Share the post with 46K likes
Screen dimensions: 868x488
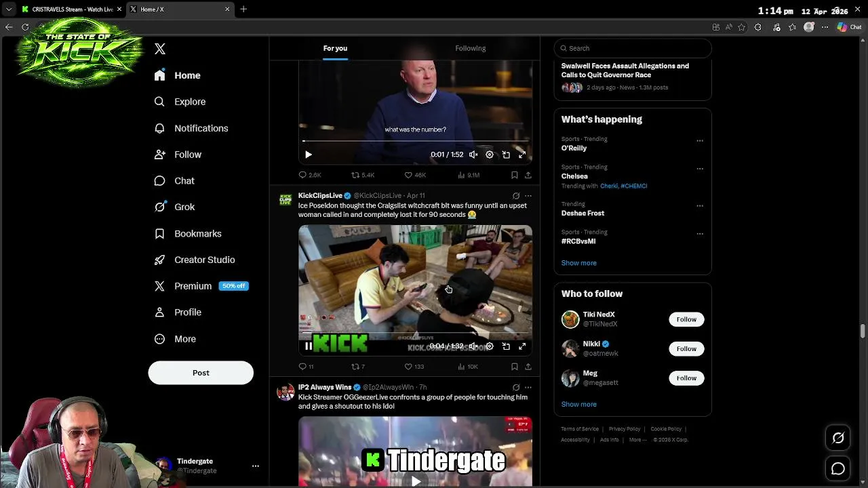(528, 175)
